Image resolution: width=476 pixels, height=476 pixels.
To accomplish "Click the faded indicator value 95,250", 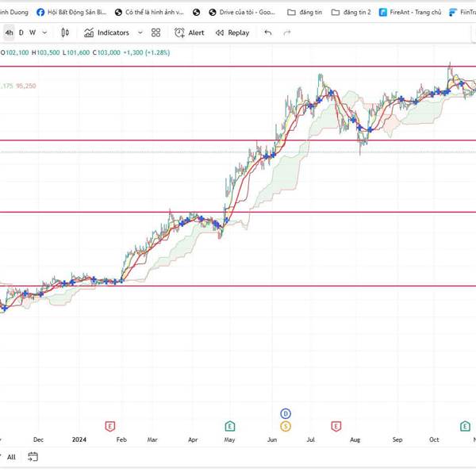I will pos(26,86).
